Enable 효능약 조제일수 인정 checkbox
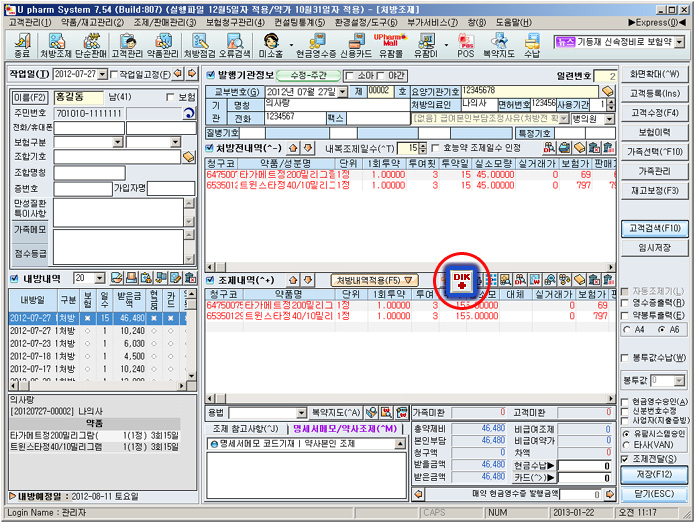 tap(435, 148)
